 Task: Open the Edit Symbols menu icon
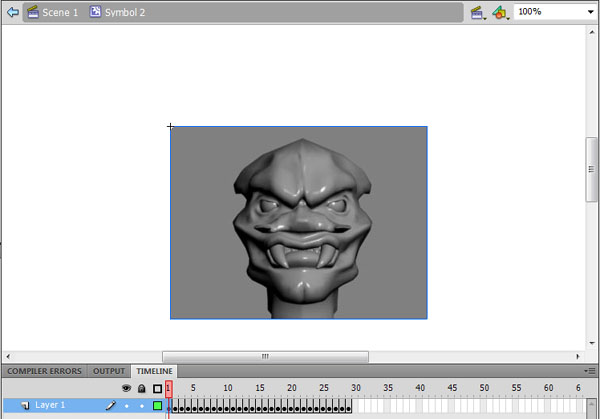click(499, 12)
